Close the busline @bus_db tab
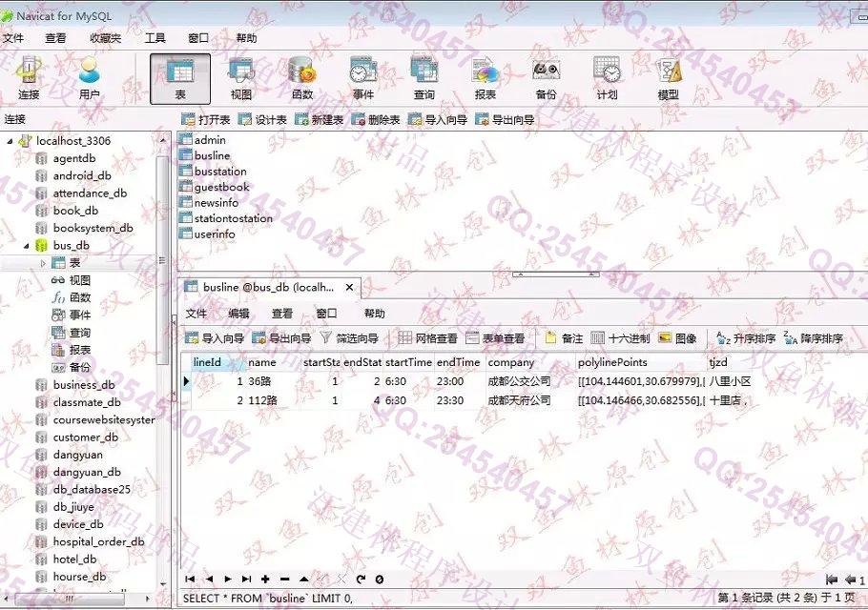 tap(349, 288)
